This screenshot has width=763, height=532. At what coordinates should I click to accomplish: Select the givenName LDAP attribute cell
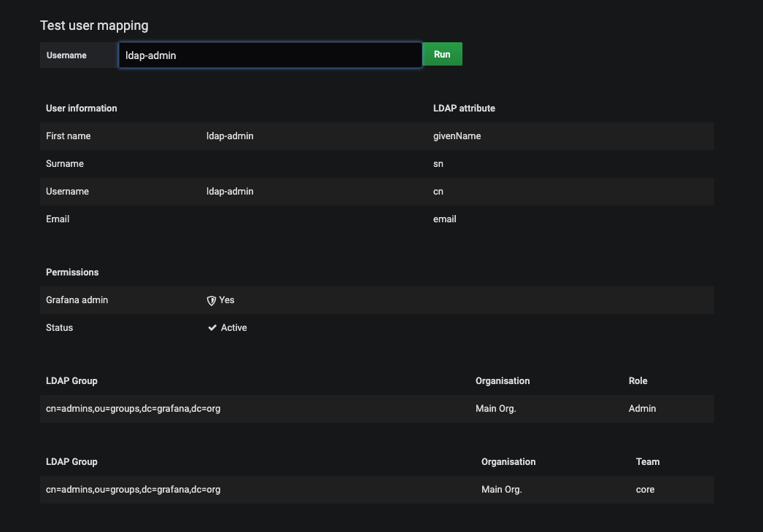click(x=457, y=136)
